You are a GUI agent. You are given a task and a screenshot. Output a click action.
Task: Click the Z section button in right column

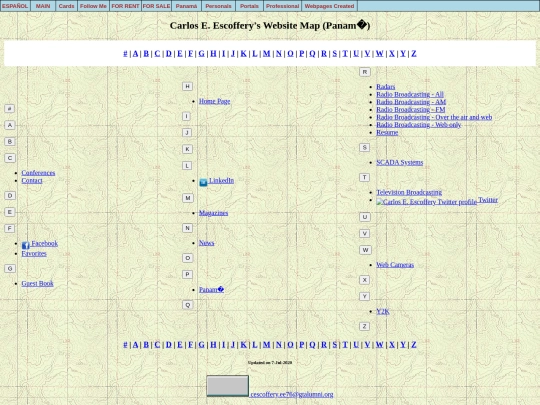(364, 326)
